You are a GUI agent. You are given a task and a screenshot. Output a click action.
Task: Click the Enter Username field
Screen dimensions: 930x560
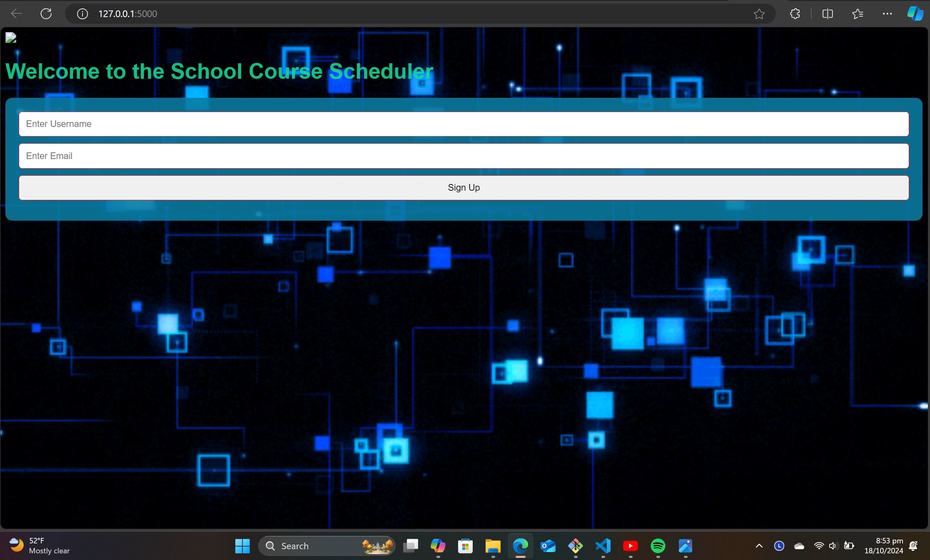click(464, 124)
